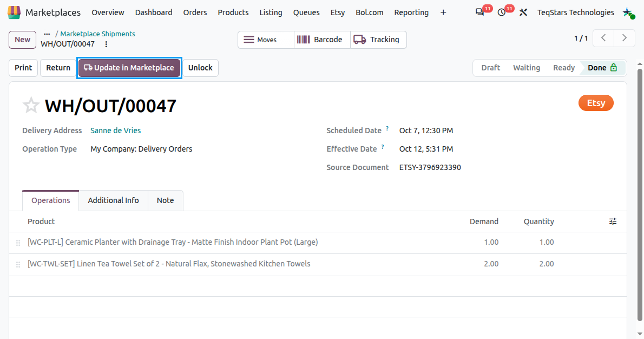Open the record actions kebab menu
644x339 pixels.
click(106, 44)
